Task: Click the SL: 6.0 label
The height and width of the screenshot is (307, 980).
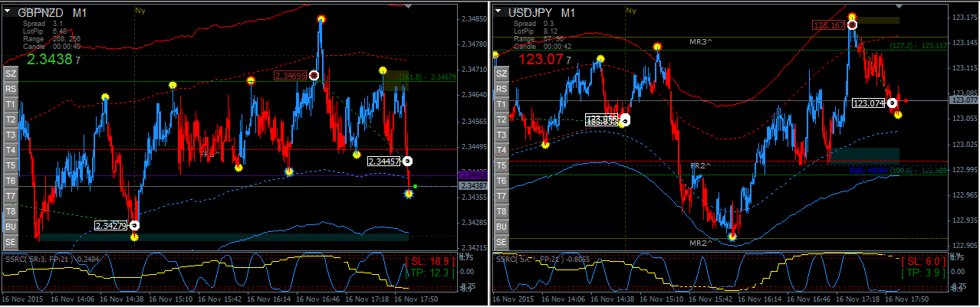Action: [x=922, y=261]
